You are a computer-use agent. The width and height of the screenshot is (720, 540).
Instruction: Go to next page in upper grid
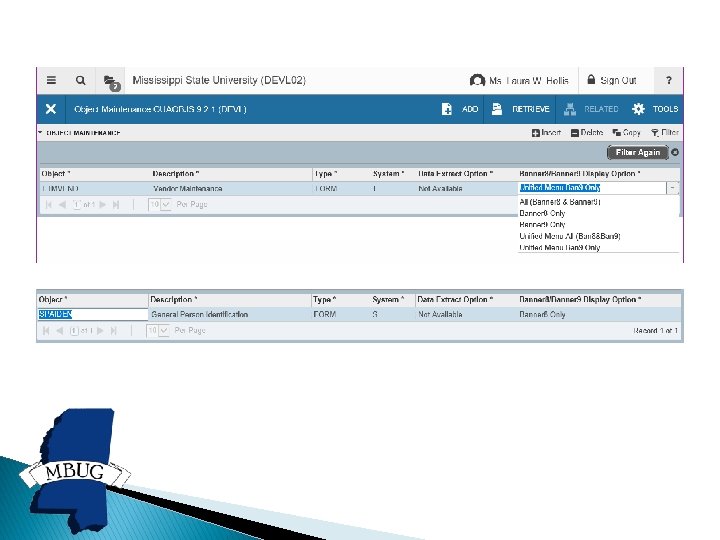[103, 205]
